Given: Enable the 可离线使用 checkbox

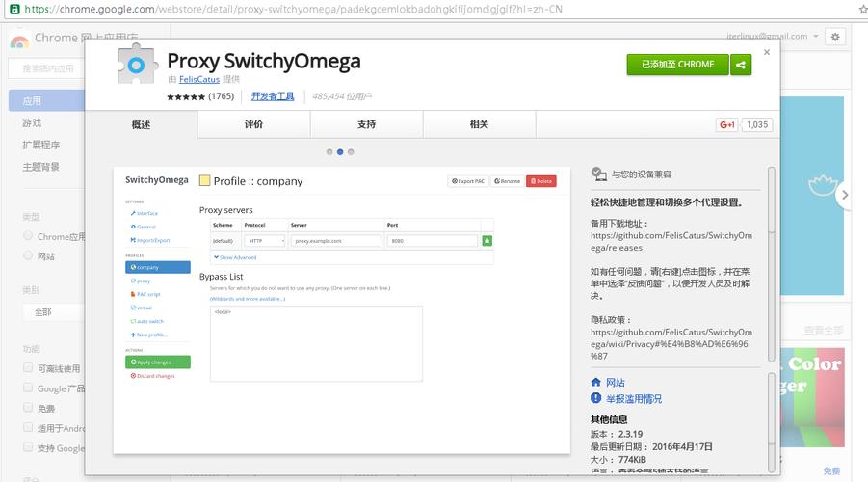Looking at the screenshot, I should pos(28,368).
